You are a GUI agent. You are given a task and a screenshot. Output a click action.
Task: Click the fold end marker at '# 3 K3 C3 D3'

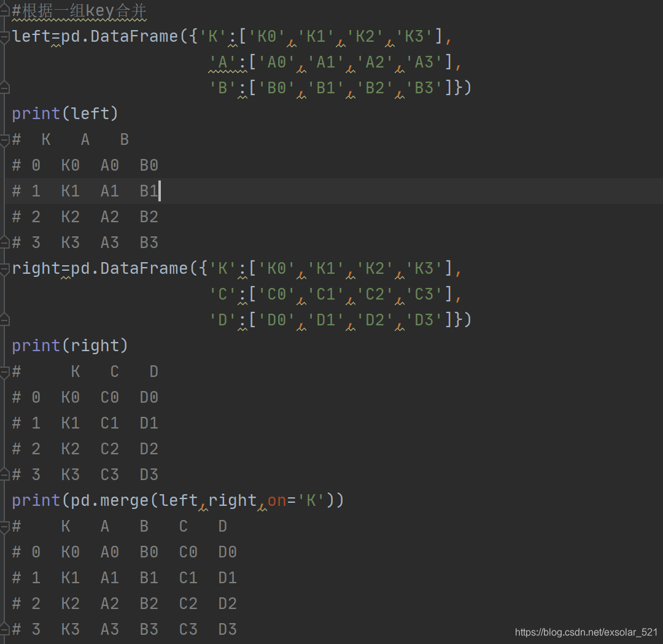pyautogui.click(x=4, y=475)
